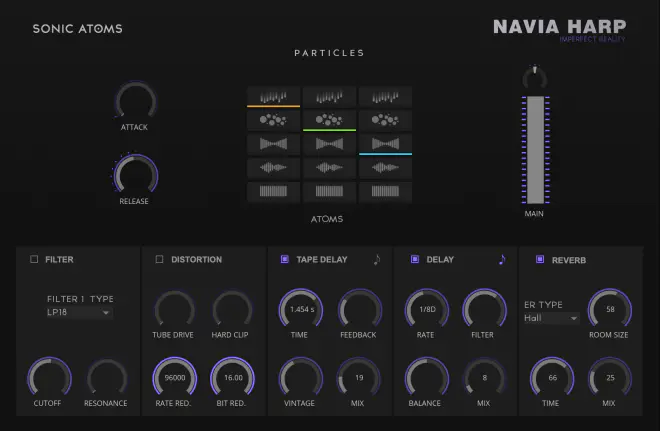Viewport: 660px width, 431px height.
Task: Select first-column swell waveform atom in row four
Action: coord(273,168)
